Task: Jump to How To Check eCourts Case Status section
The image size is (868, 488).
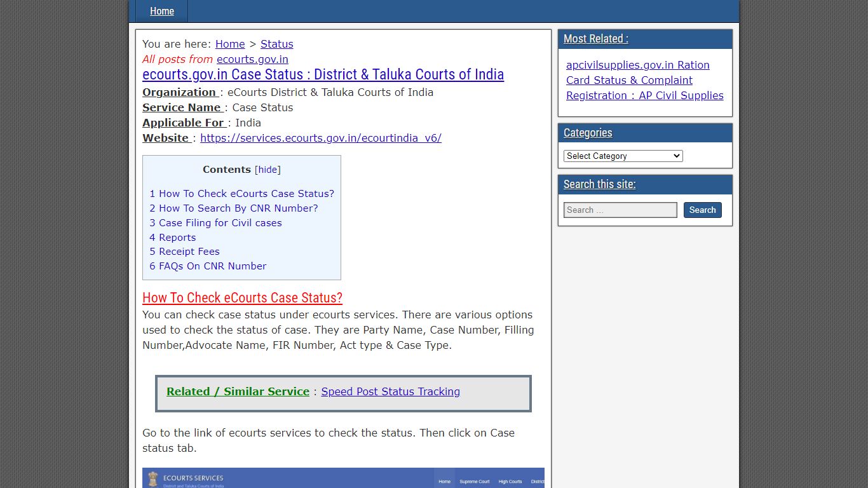Action: tap(241, 194)
